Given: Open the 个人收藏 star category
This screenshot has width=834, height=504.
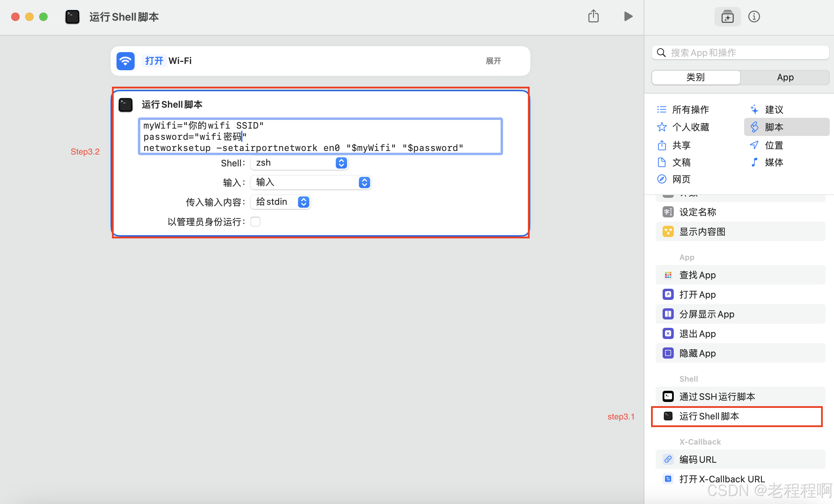Looking at the screenshot, I should (662, 127).
